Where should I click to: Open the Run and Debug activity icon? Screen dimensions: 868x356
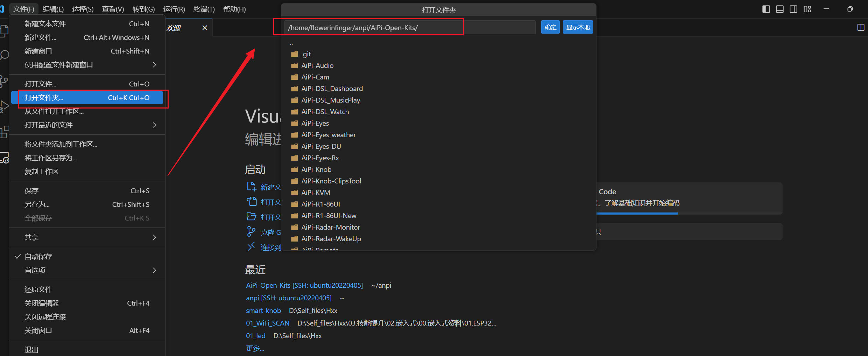(4, 106)
